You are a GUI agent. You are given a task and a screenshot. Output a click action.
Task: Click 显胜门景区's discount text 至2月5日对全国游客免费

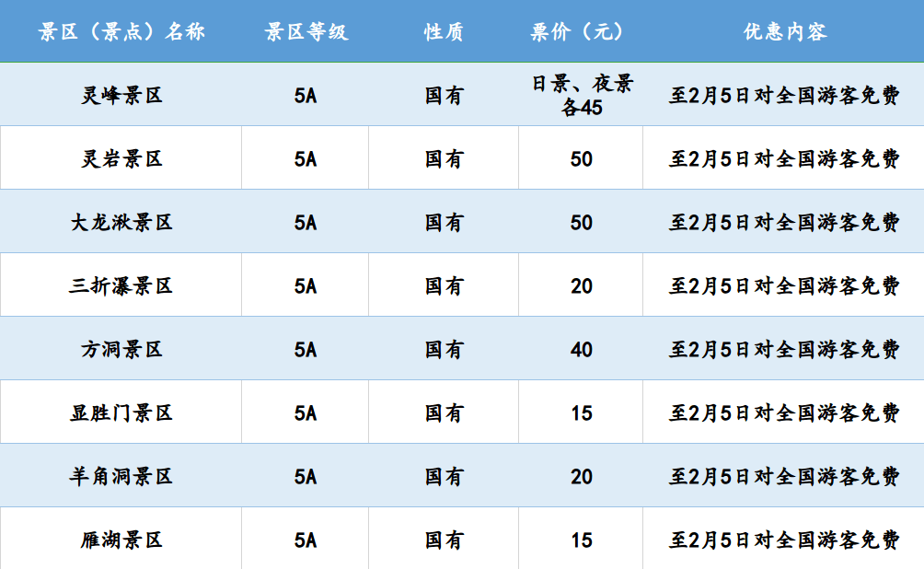(784, 412)
